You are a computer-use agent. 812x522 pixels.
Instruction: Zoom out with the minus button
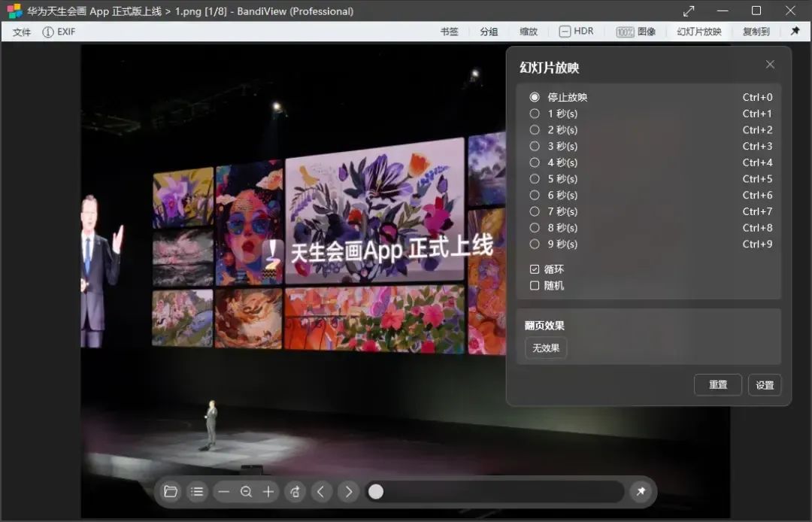pos(224,491)
